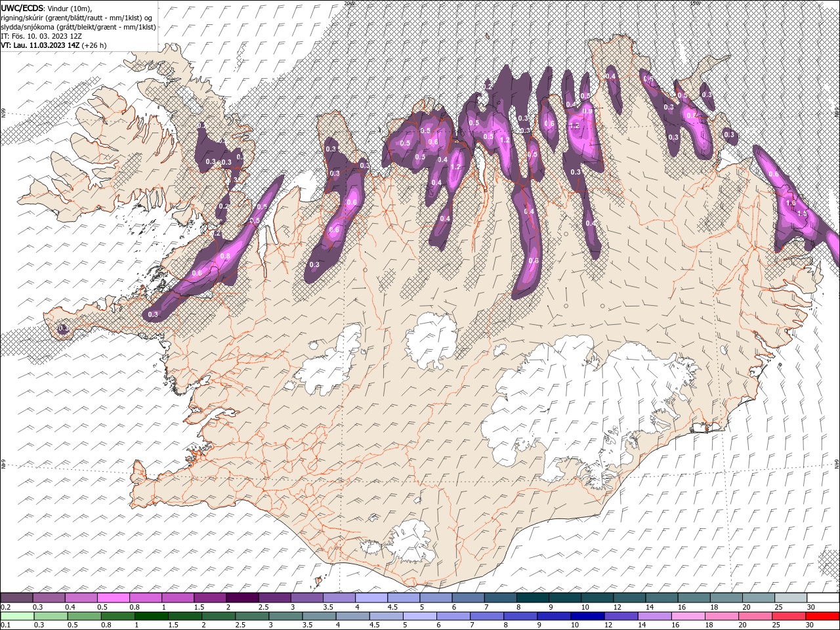Viewport: 840px width, 630px height.
Task: Pick the upper-row darkest purple swatch starting at 2
Action: 241,598
